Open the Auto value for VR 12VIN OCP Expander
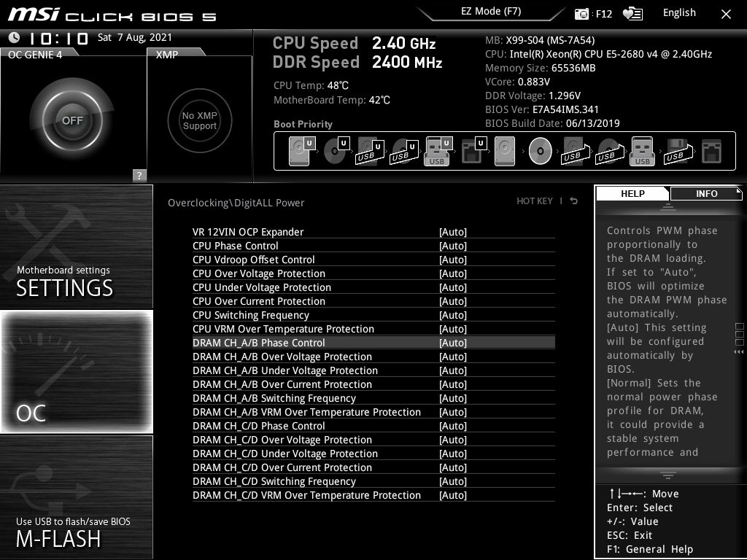This screenshot has width=747, height=560. click(x=452, y=232)
